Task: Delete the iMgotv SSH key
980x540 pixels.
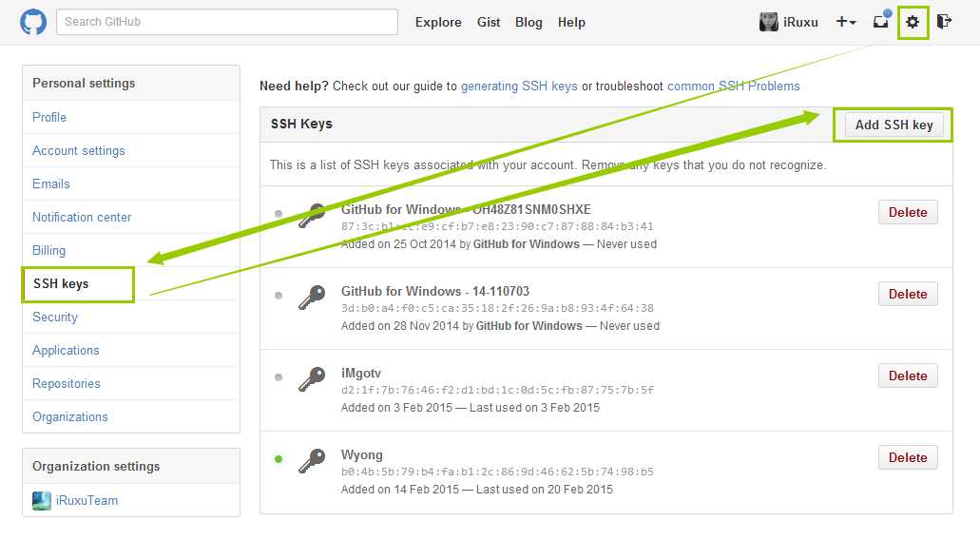Action: 908,376
